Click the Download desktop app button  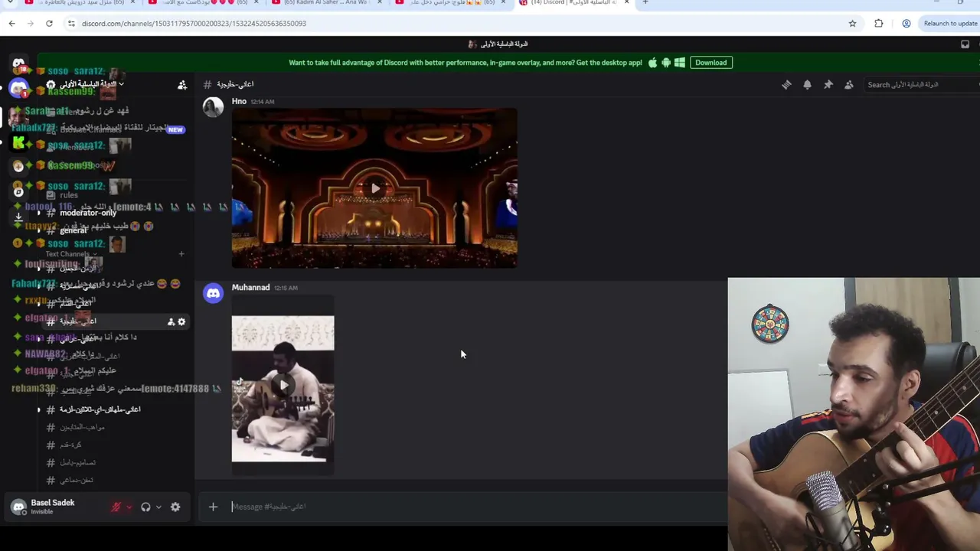711,63
